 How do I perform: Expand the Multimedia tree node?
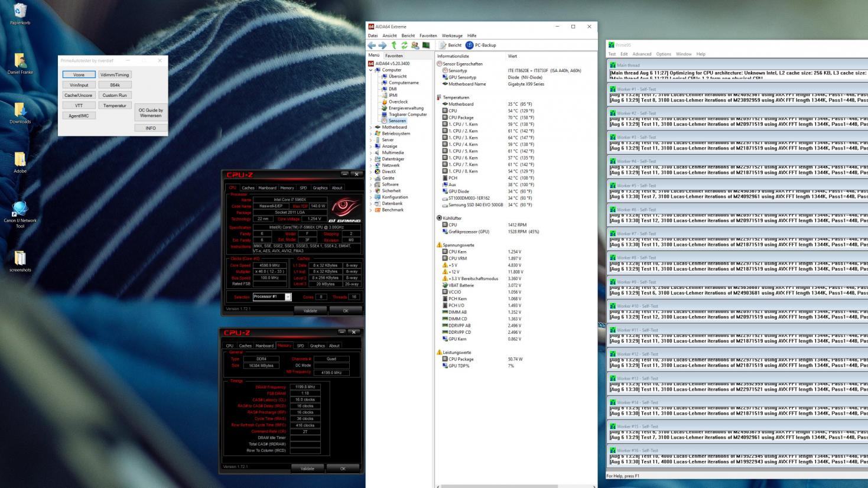[x=371, y=152]
